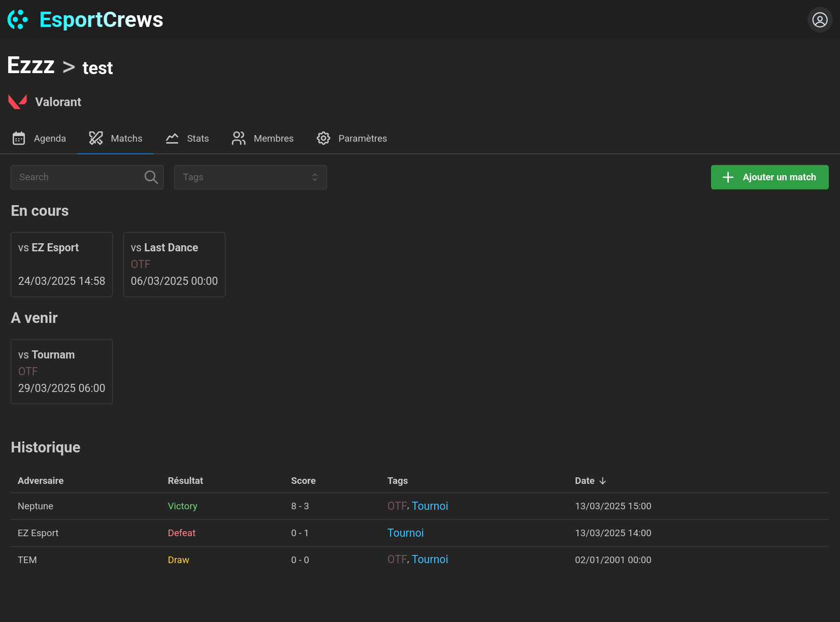
Task: Open the user profile icon top right
Action: coord(820,20)
